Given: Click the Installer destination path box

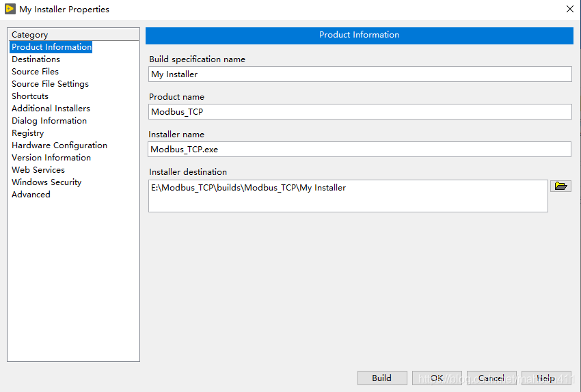Looking at the screenshot, I should (x=348, y=196).
